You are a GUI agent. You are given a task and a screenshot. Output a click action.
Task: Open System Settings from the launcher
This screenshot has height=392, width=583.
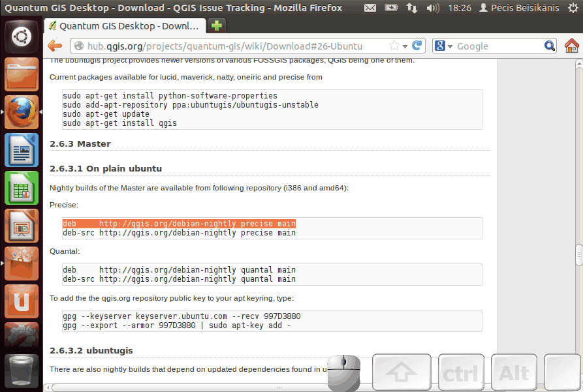(22, 335)
